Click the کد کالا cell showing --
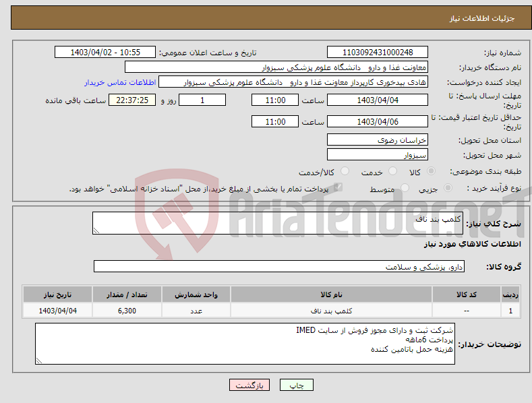The image size is (532, 403). pyautogui.click(x=467, y=311)
